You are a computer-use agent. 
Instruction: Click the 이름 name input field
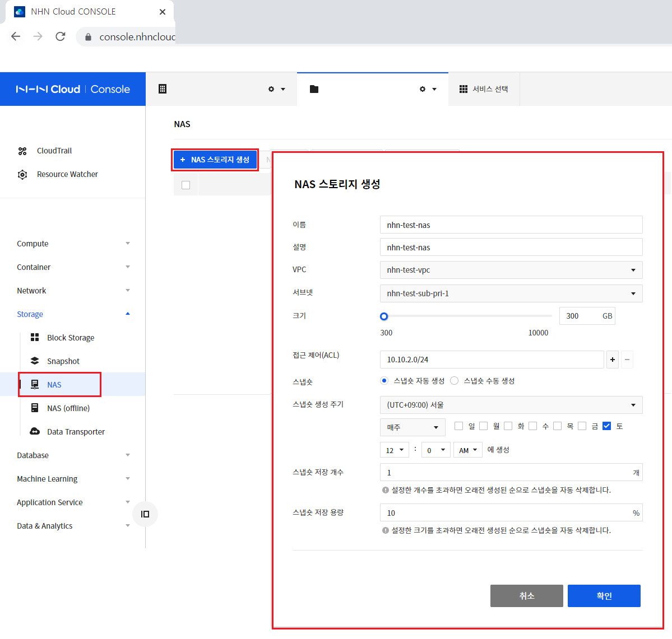click(511, 225)
